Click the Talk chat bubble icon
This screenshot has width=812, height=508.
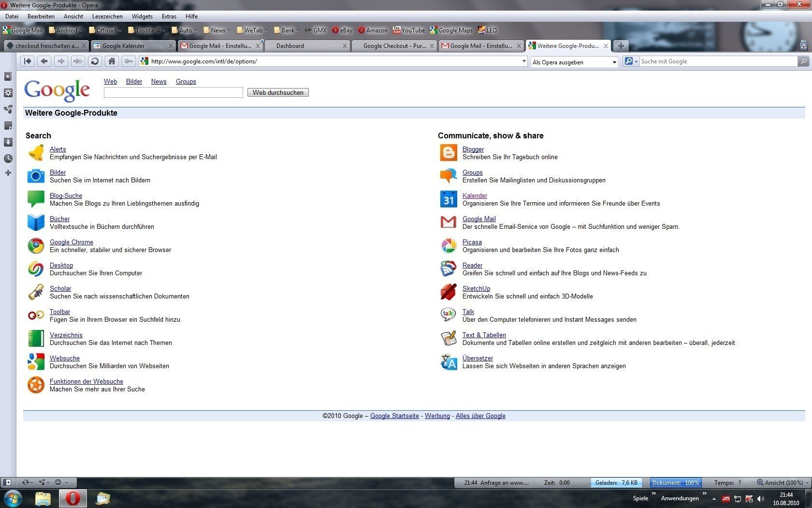pos(449,315)
